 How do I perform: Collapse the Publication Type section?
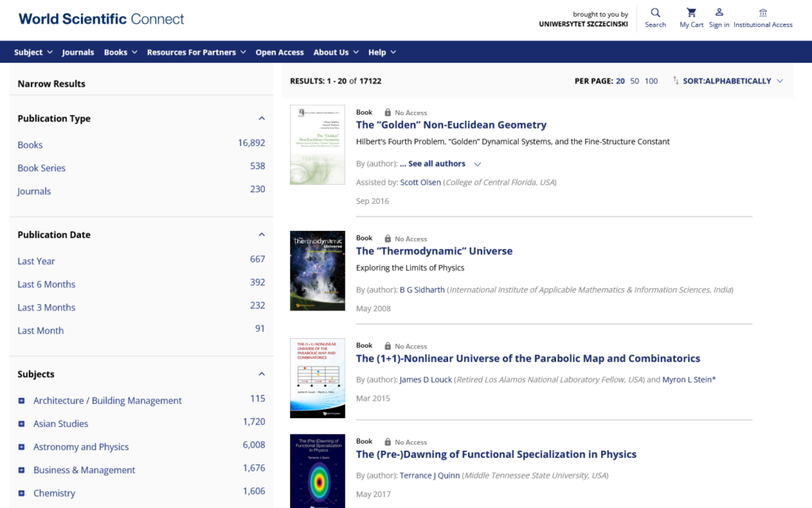pos(262,118)
